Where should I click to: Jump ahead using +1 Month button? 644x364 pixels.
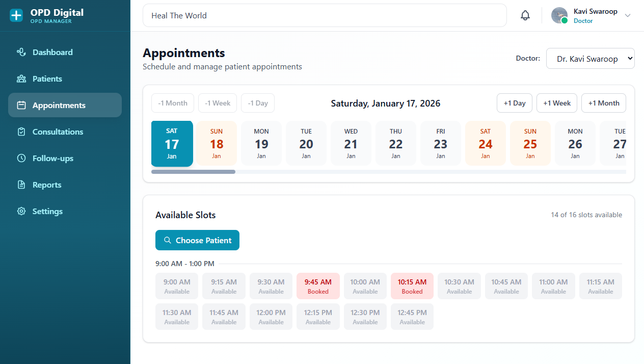click(x=603, y=103)
